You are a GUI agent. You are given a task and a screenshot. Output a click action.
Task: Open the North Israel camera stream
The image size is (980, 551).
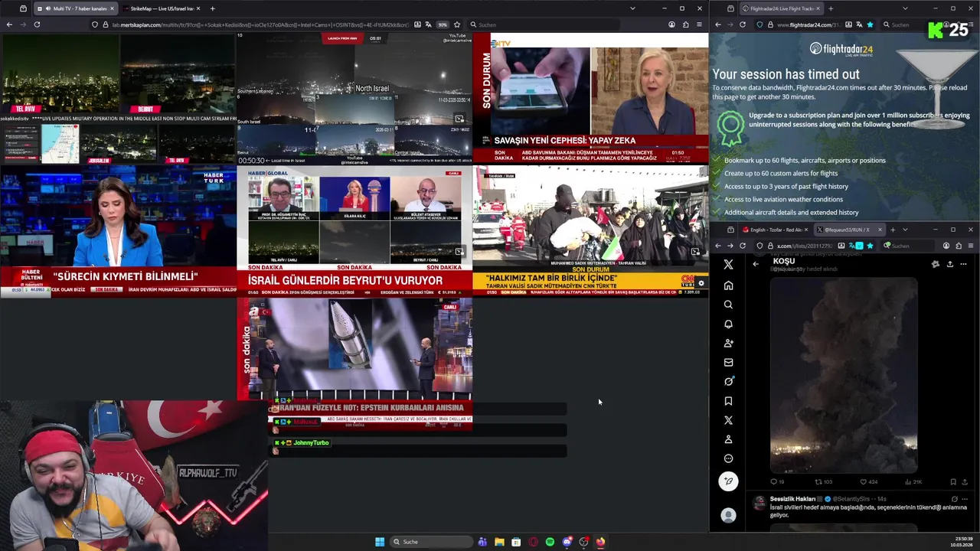354,99
